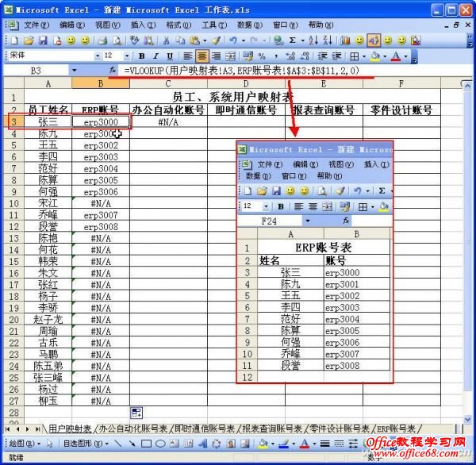Increase the cell indent
Viewport: 476px width, 465px height.
click(x=336, y=56)
